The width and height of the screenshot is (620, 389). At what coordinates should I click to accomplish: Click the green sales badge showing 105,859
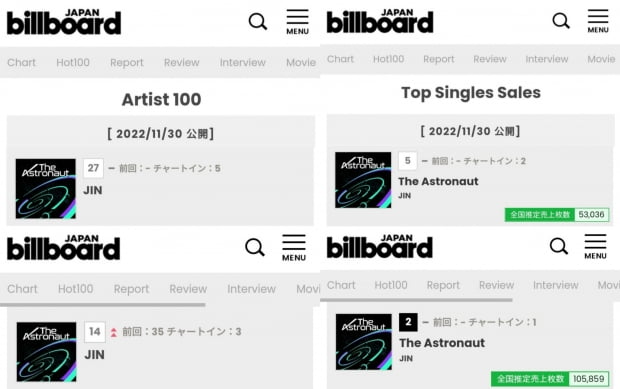click(x=550, y=379)
